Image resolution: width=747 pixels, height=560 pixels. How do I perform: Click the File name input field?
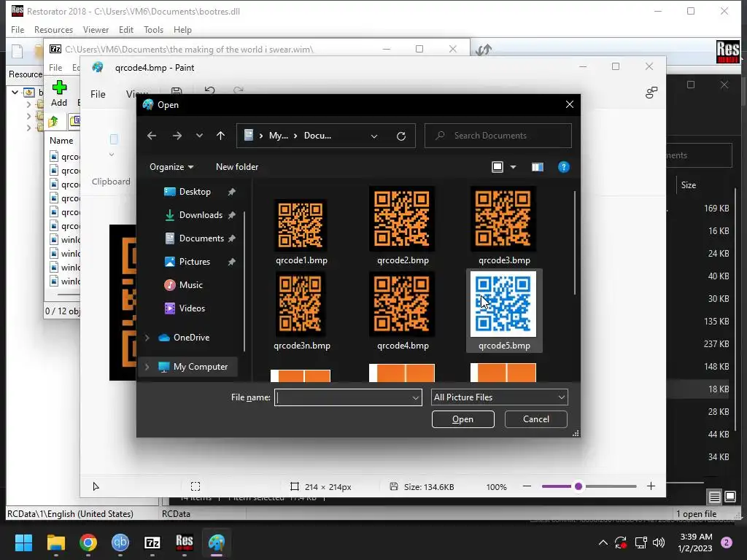(x=343, y=397)
